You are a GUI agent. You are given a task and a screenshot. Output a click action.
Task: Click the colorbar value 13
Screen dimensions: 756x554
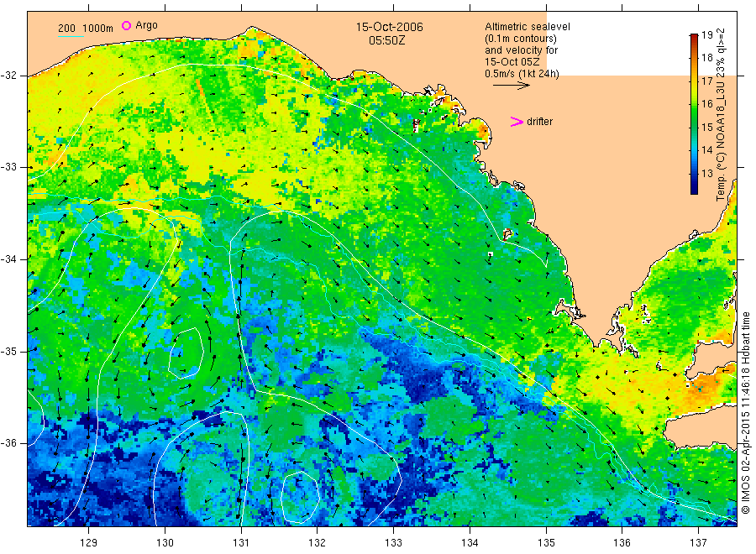point(706,173)
